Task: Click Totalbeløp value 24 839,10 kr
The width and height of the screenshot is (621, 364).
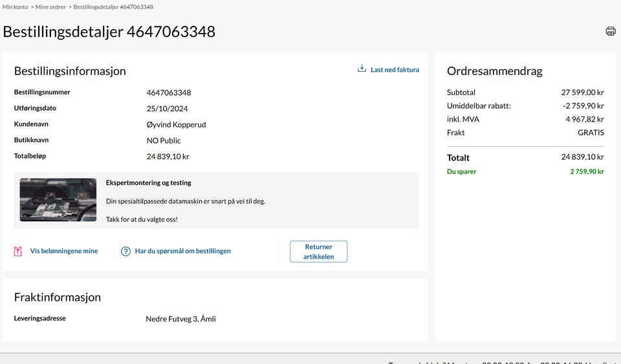Action: (x=168, y=156)
